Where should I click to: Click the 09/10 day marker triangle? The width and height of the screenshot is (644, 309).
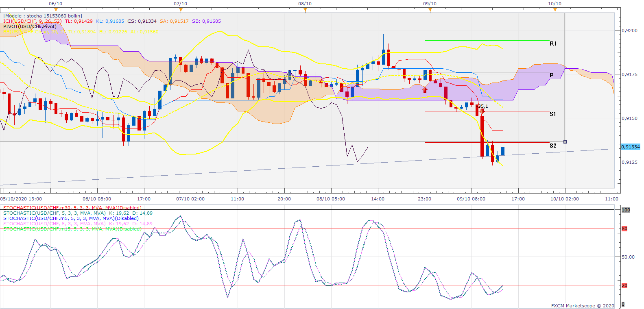[x=430, y=9]
